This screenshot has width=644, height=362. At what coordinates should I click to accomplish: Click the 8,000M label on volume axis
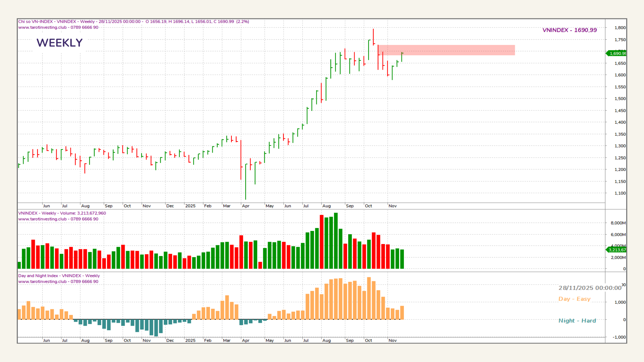618,223
